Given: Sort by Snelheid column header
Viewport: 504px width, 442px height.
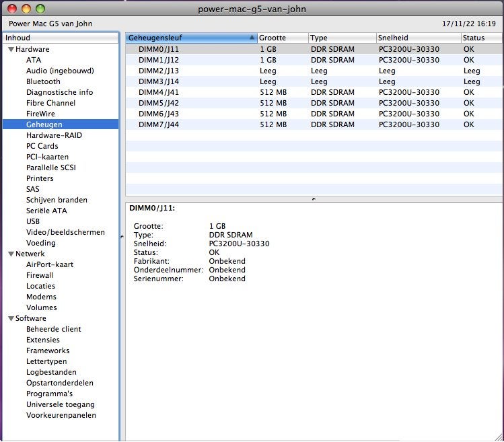Looking at the screenshot, I should (419, 38).
